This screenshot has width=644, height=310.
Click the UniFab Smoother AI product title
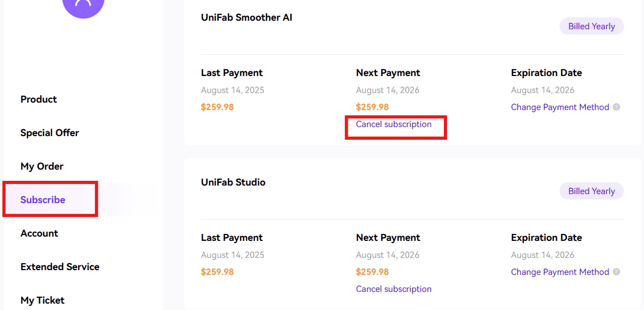pos(247,18)
